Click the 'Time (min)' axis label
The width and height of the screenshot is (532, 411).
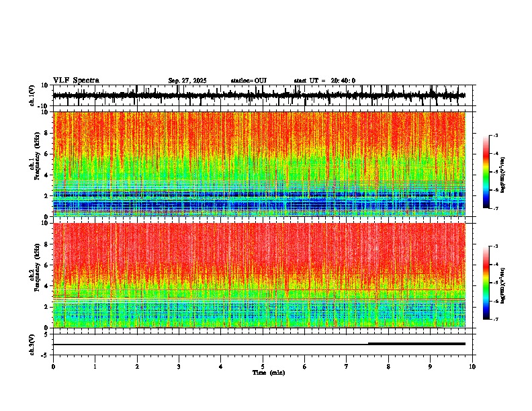point(269,373)
